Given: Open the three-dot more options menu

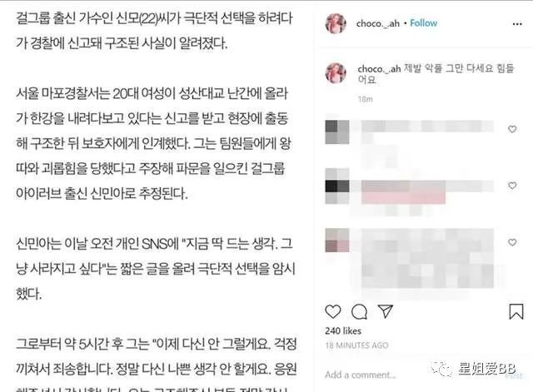Looking at the screenshot, I should click(517, 24).
